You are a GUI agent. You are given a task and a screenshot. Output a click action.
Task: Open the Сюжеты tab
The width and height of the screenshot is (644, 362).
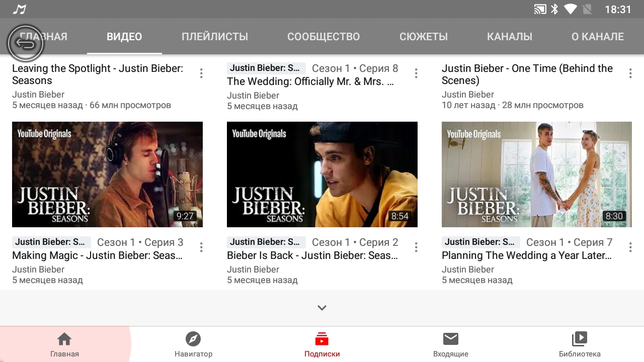(x=424, y=37)
